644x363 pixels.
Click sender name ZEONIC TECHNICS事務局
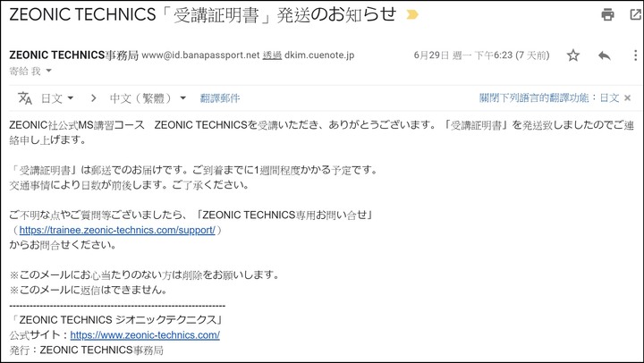click(x=73, y=55)
